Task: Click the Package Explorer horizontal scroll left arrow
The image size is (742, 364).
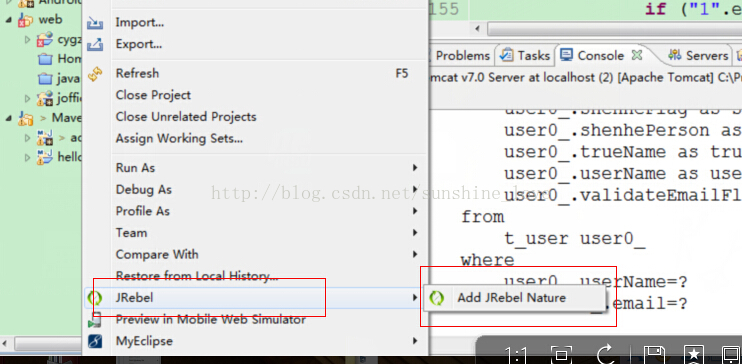Action: [x=6, y=343]
